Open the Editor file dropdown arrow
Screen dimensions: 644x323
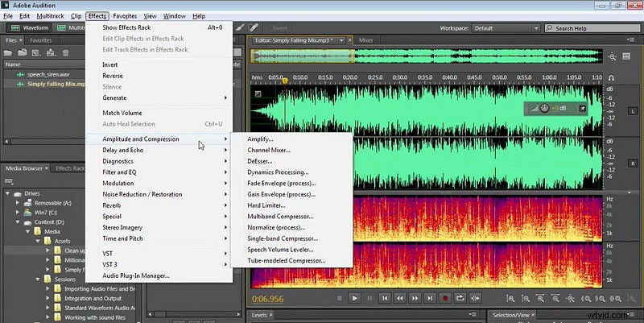point(341,40)
